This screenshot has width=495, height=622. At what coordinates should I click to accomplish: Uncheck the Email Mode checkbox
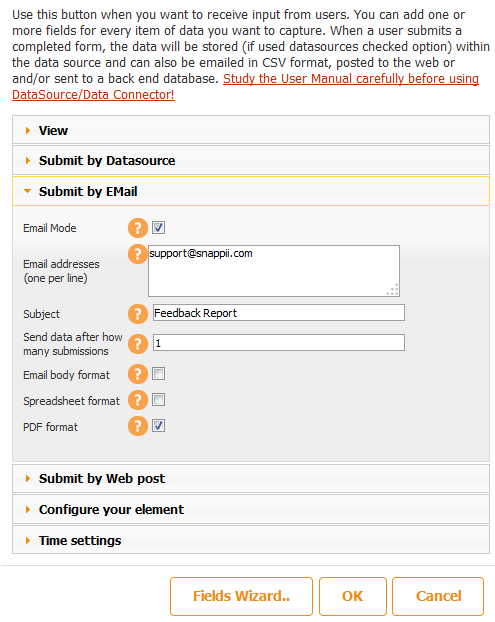159,228
